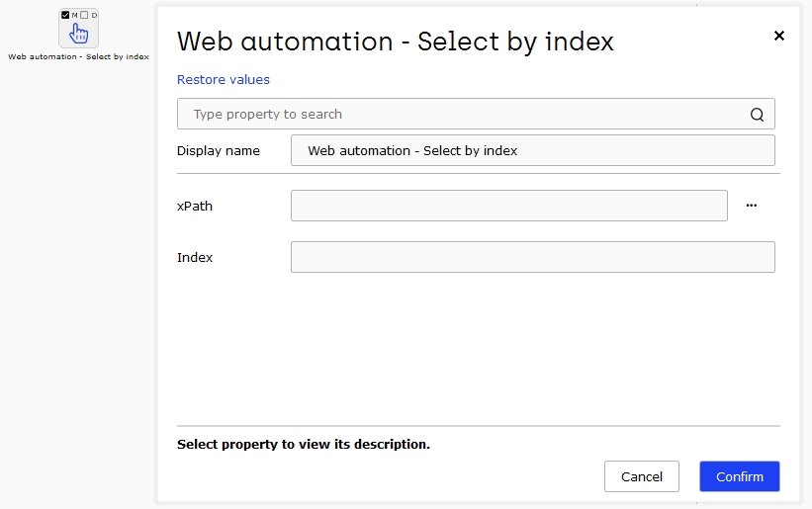This screenshot has height=509, width=812.
Task: Focus the Type property to search field
Action: point(476,114)
